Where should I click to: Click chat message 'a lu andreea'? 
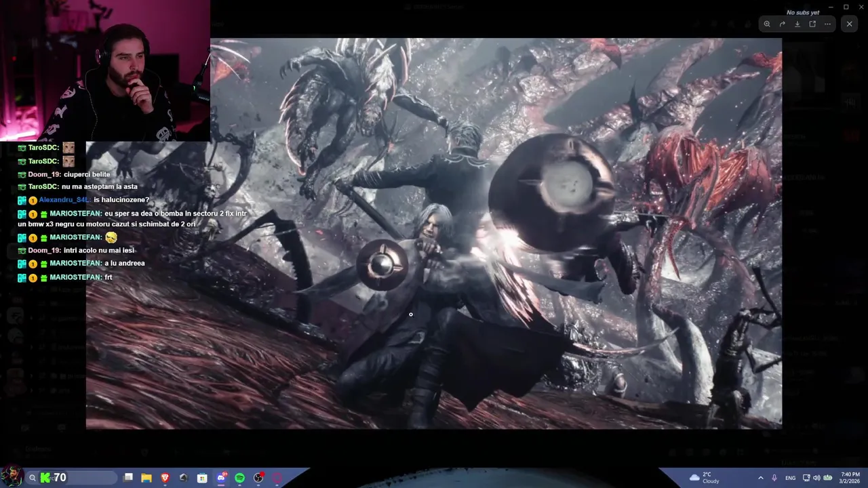(125, 263)
